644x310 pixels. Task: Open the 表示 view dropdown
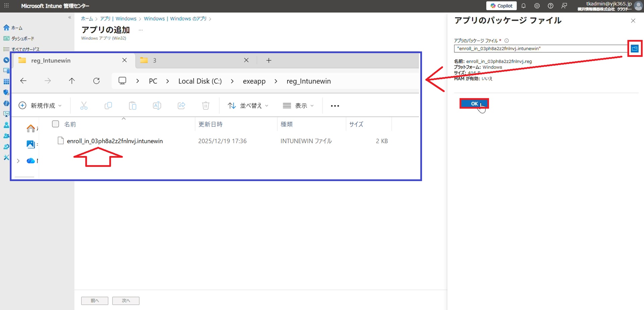coord(298,106)
